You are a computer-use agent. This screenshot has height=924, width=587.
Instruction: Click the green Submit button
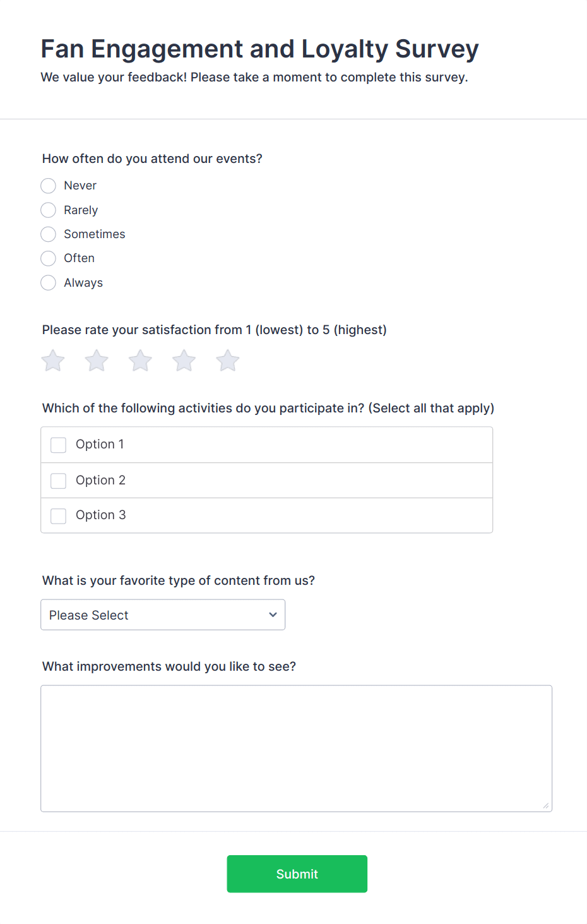(297, 873)
